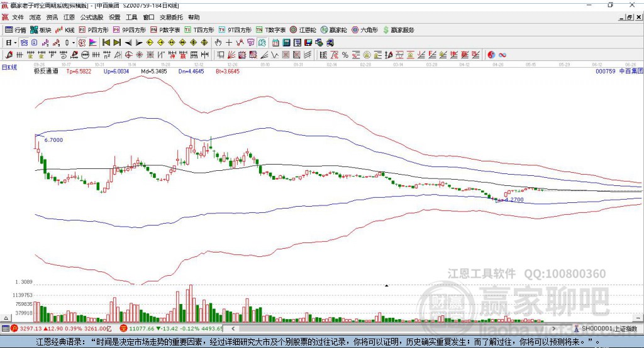Image resolution: width=644 pixels, height=348 pixels.
Task: Open the 六角形 hexagon tool
Action: [x=365, y=30]
